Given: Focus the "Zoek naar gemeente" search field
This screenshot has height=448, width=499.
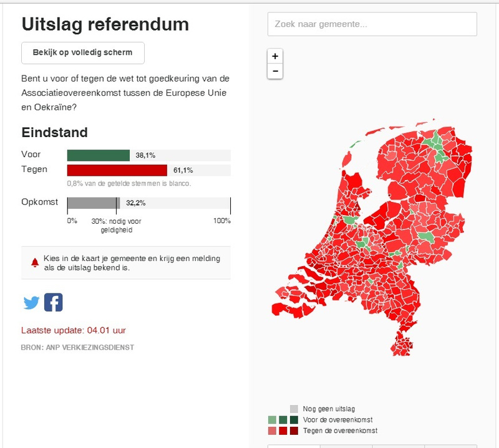Looking at the screenshot, I should pyautogui.click(x=372, y=24).
